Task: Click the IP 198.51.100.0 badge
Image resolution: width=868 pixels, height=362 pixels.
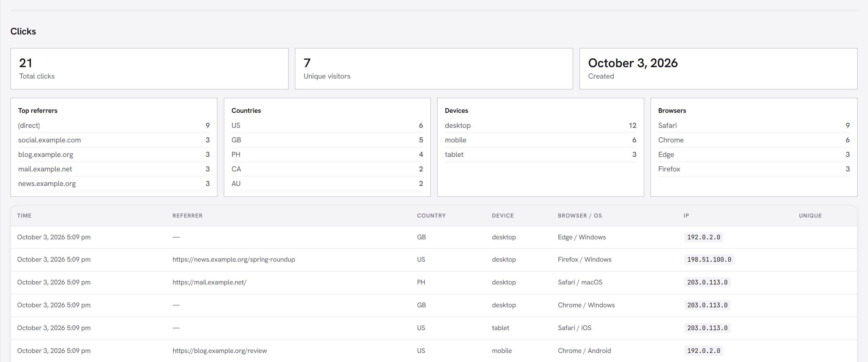Action: point(709,259)
